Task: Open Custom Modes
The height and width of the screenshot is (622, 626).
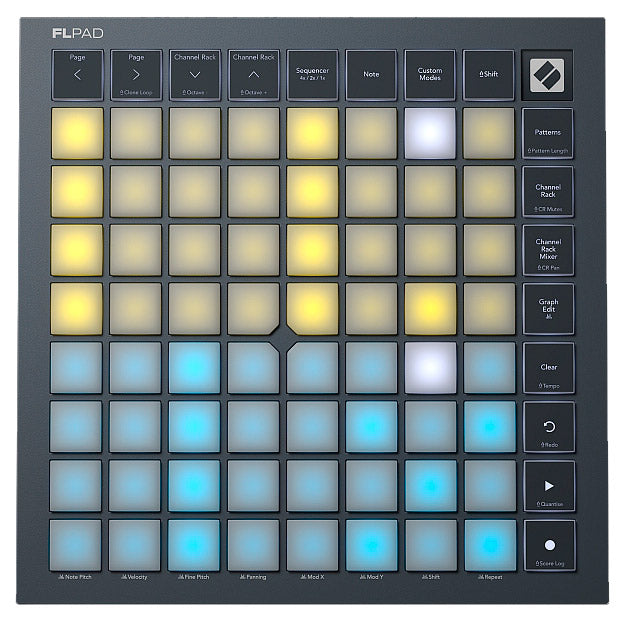Action: [430, 75]
